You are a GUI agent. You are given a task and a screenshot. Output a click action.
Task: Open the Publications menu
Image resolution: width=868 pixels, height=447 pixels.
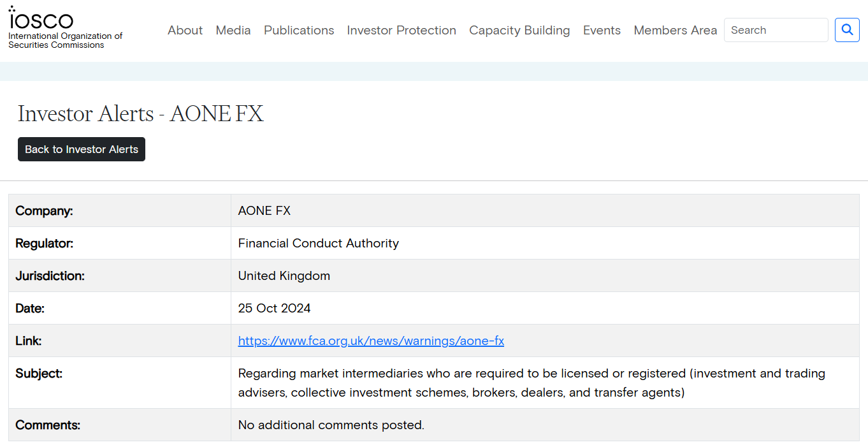[299, 30]
